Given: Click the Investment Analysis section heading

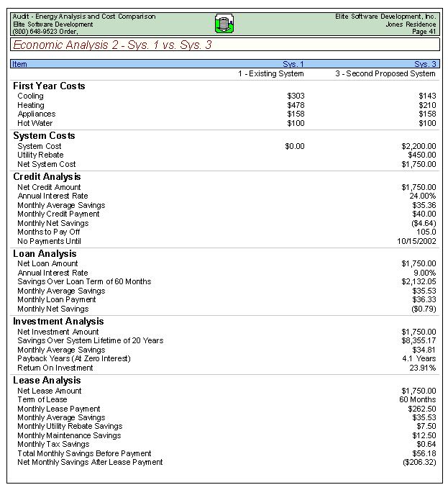Looking at the screenshot, I should point(58,322).
